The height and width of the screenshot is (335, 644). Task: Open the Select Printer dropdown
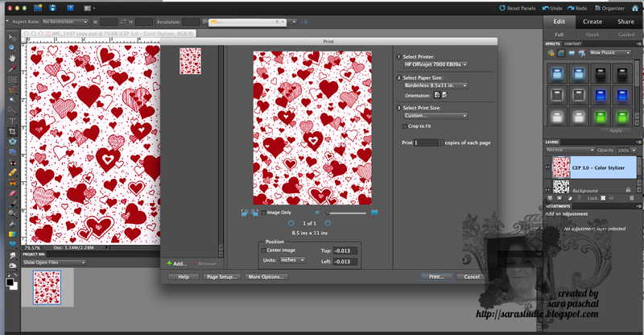436,64
